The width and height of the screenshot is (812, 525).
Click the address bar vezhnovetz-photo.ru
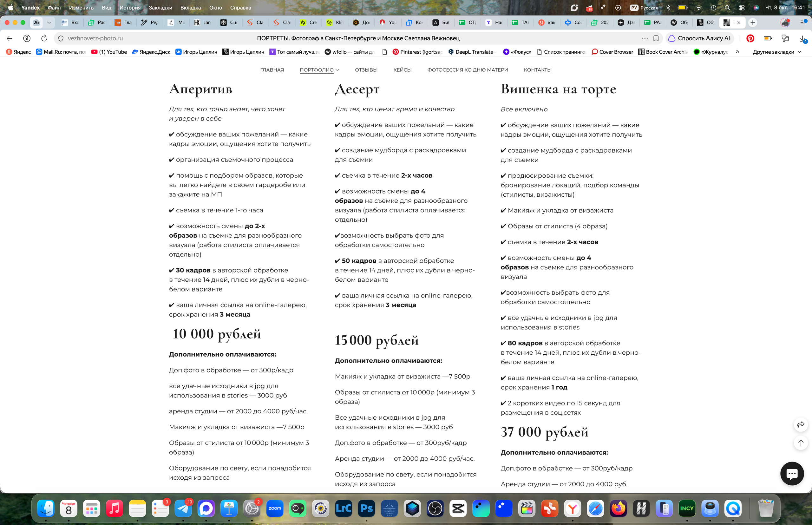[x=95, y=38]
